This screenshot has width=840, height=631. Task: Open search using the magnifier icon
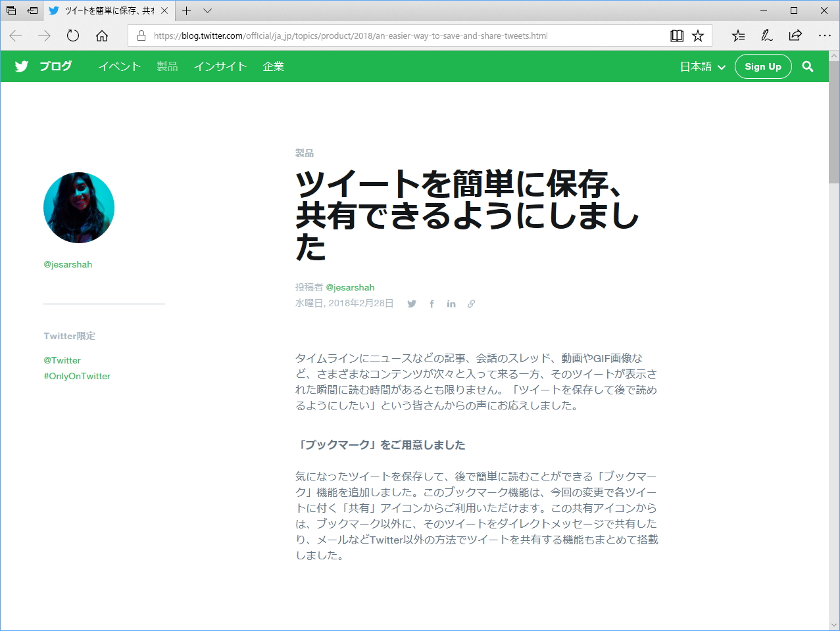[808, 66]
